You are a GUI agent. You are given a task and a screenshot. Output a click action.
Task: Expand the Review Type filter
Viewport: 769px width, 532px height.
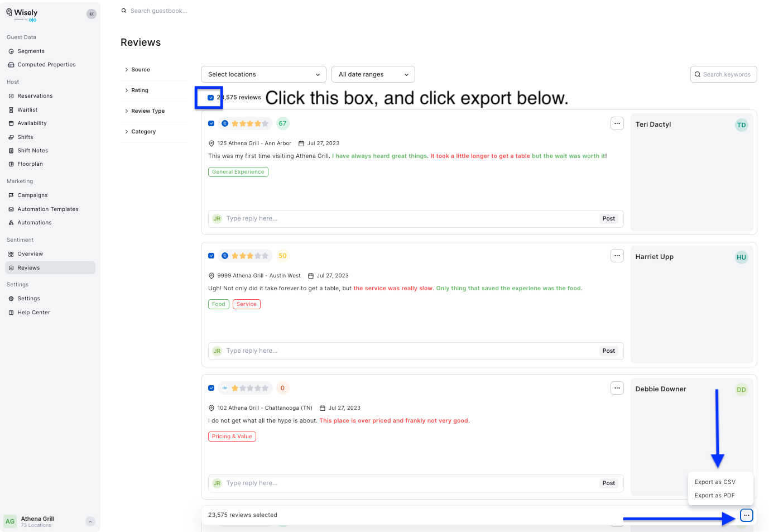click(145, 111)
